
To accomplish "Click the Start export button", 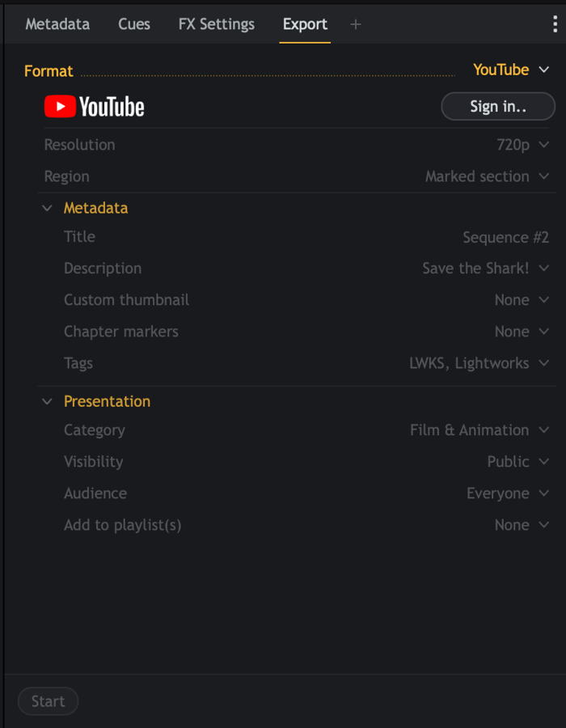I will [x=48, y=701].
